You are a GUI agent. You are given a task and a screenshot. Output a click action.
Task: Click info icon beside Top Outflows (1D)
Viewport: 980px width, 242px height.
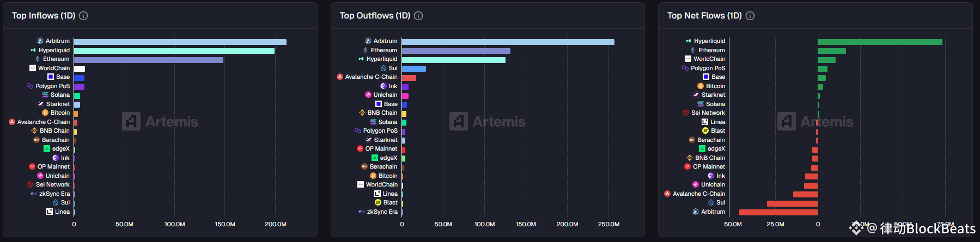pyautogui.click(x=418, y=16)
